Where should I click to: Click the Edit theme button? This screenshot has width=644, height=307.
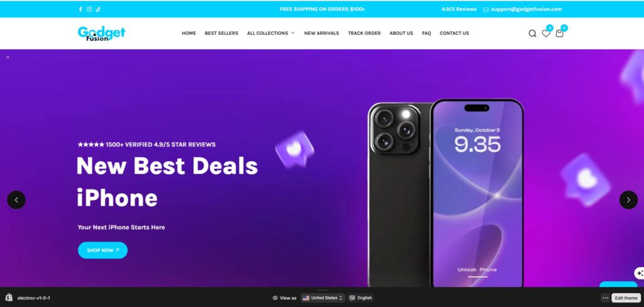pyautogui.click(x=626, y=298)
